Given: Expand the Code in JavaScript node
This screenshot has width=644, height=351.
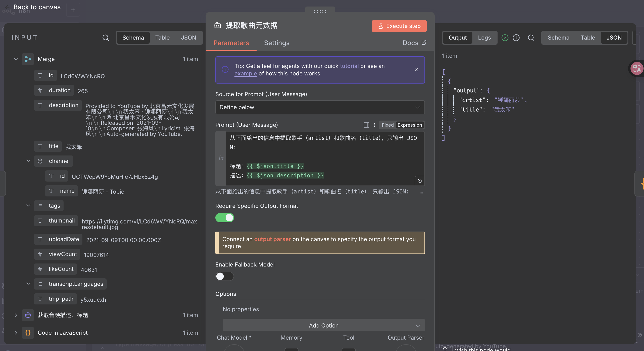Looking at the screenshot, I should point(16,333).
